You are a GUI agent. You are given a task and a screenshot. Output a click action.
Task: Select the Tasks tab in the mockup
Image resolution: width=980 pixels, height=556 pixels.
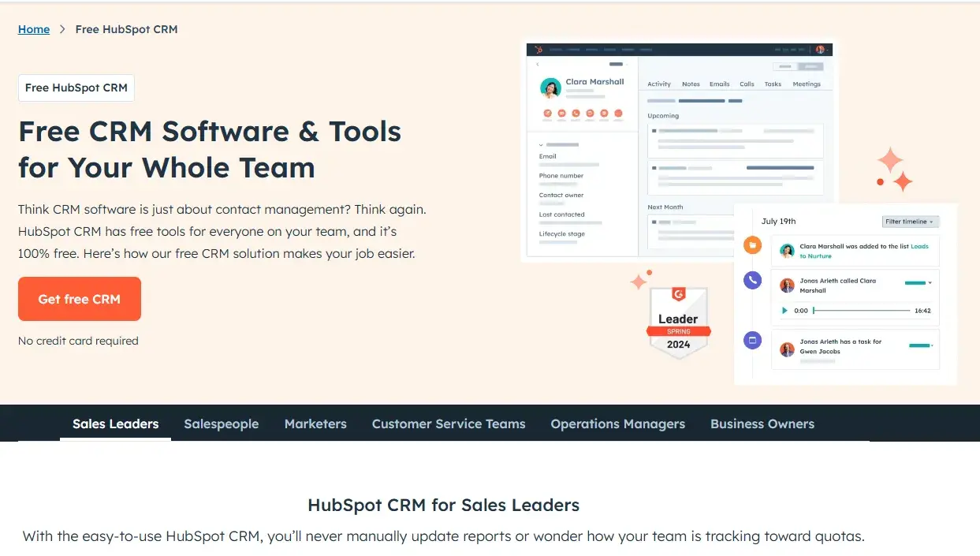click(773, 84)
